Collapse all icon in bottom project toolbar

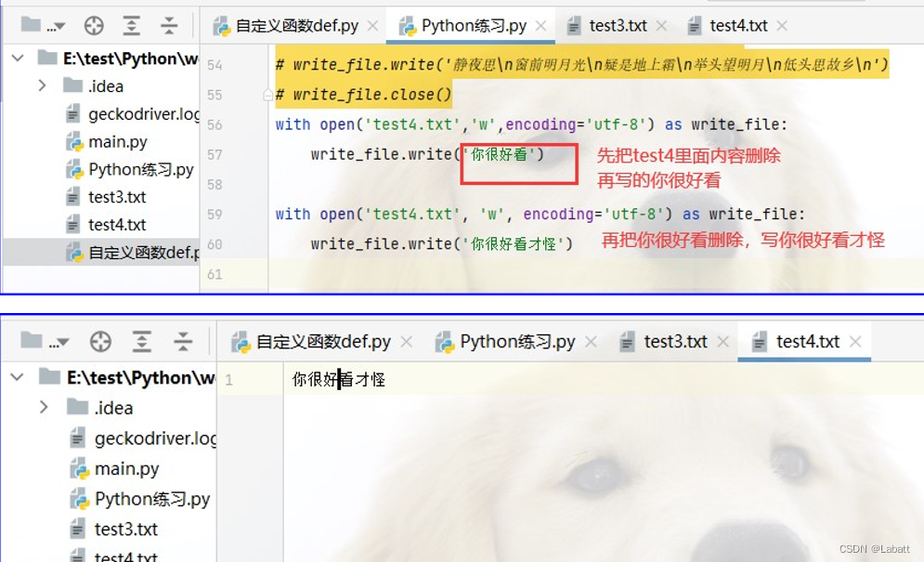coord(183,342)
